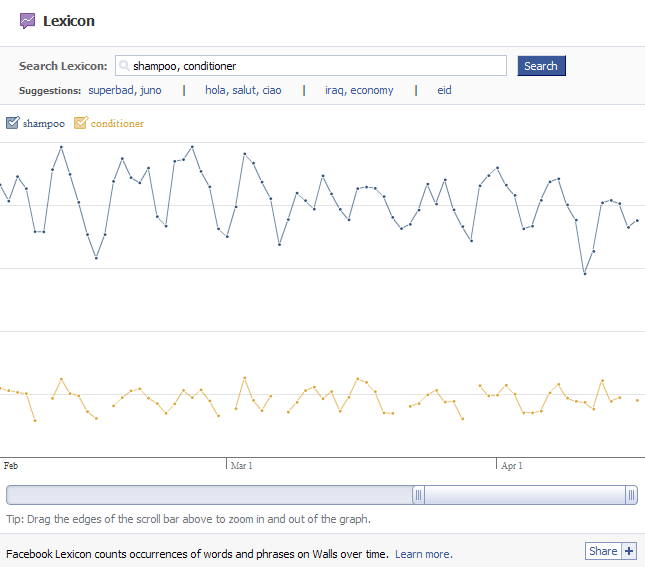The height and width of the screenshot is (567, 645).
Task: Click the Lexicon page title
Action: pos(69,21)
